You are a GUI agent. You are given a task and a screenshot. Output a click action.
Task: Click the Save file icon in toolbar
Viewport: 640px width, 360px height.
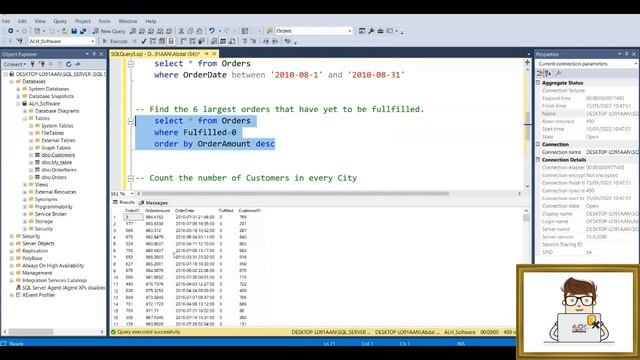point(74,31)
